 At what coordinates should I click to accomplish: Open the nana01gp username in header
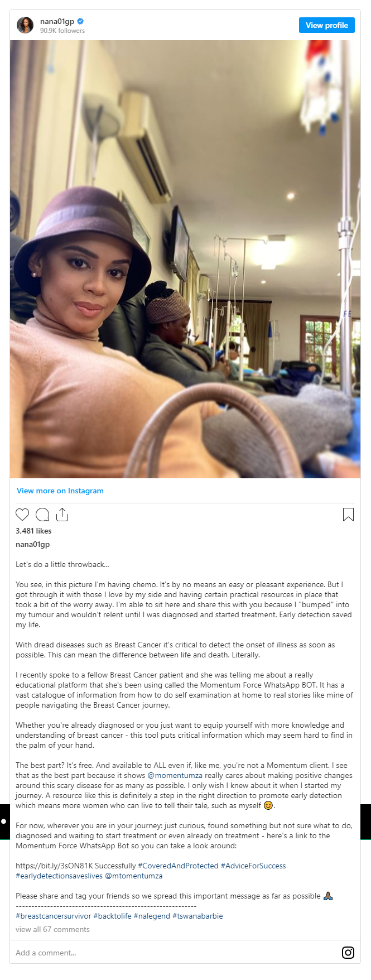point(57,21)
